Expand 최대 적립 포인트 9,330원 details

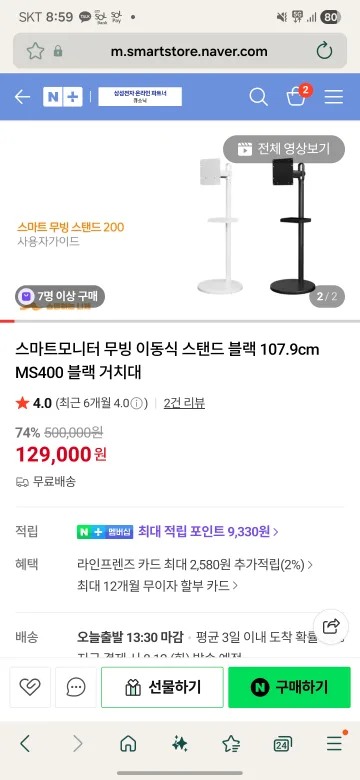point(208,531)
